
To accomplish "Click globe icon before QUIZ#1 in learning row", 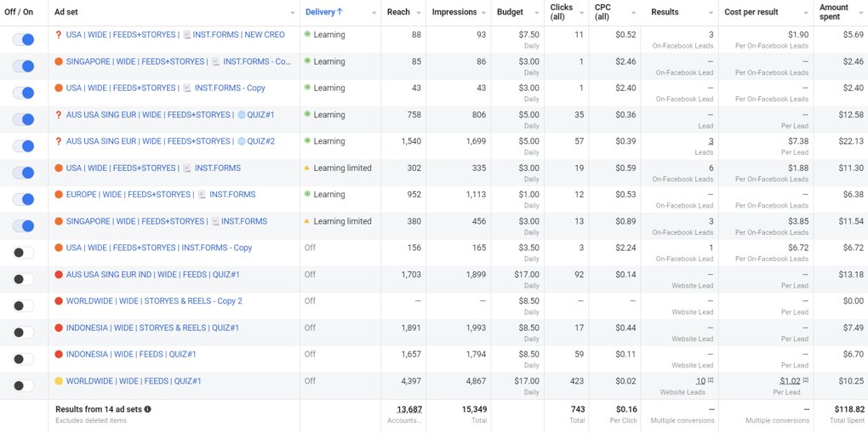I will [x=242, y=115].
